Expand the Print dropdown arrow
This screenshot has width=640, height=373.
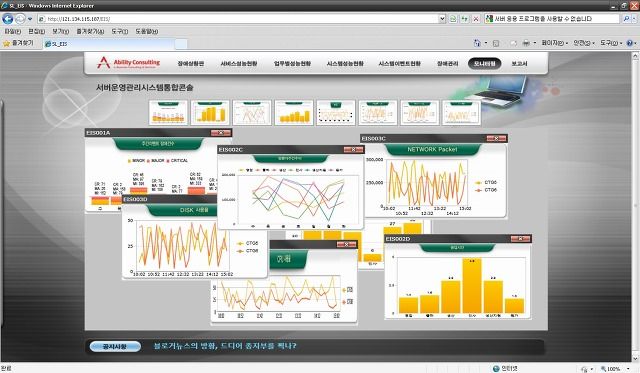[535, 43]
